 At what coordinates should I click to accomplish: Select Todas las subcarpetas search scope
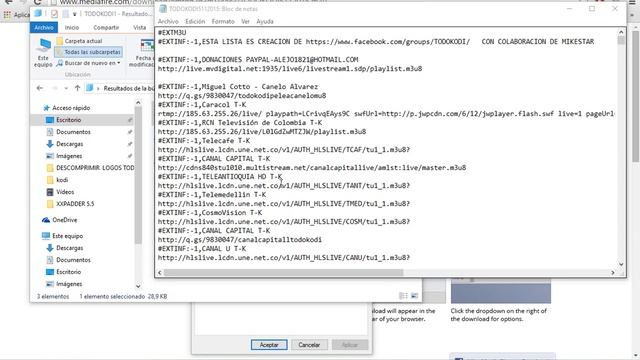click(88, 52)
